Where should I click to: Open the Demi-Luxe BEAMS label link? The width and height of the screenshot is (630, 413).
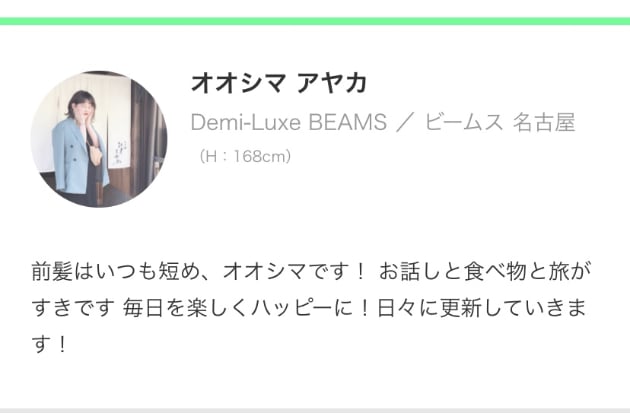coord(288,122)
